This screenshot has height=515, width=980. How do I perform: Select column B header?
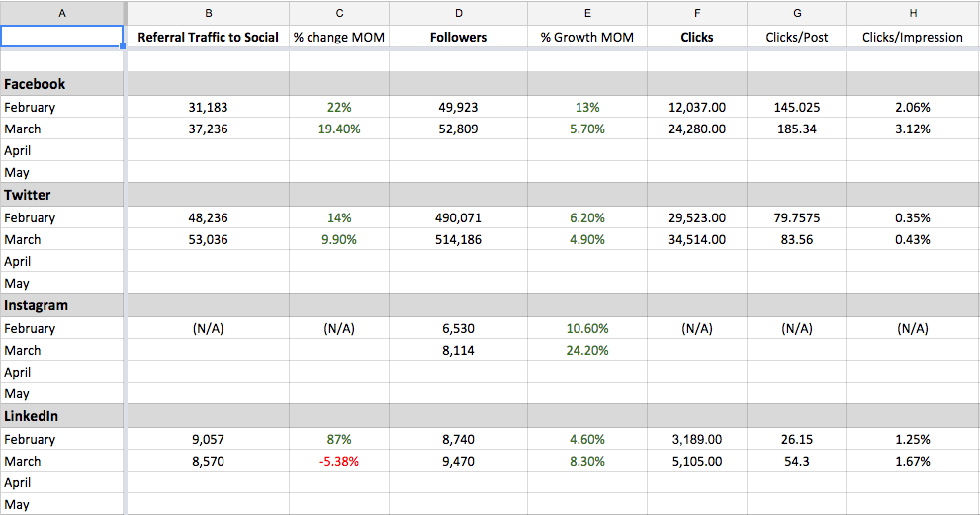pos(208,13)
